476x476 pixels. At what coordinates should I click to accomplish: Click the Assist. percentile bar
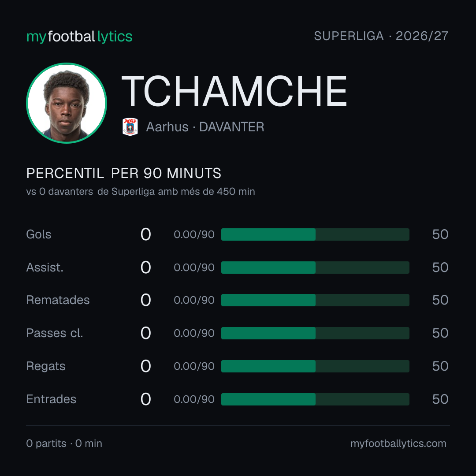point(315,268)
